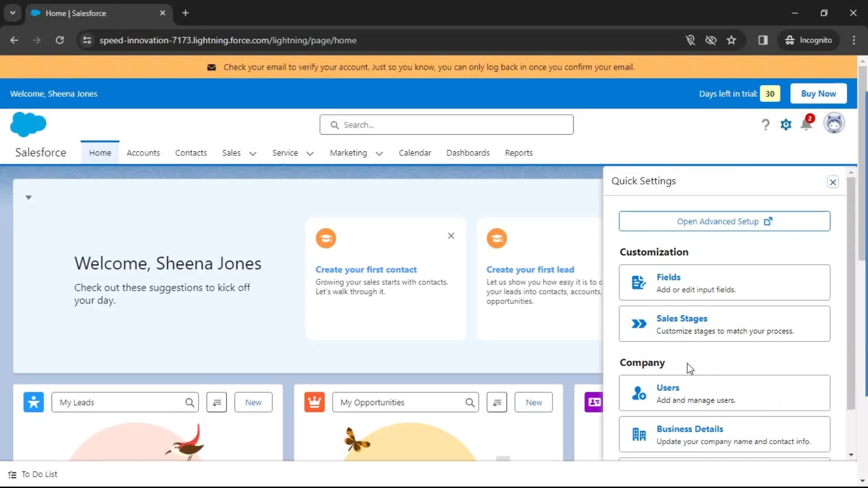
Task: Expand the Sales tab dropdown chevron
Action: tap(253, 154)
